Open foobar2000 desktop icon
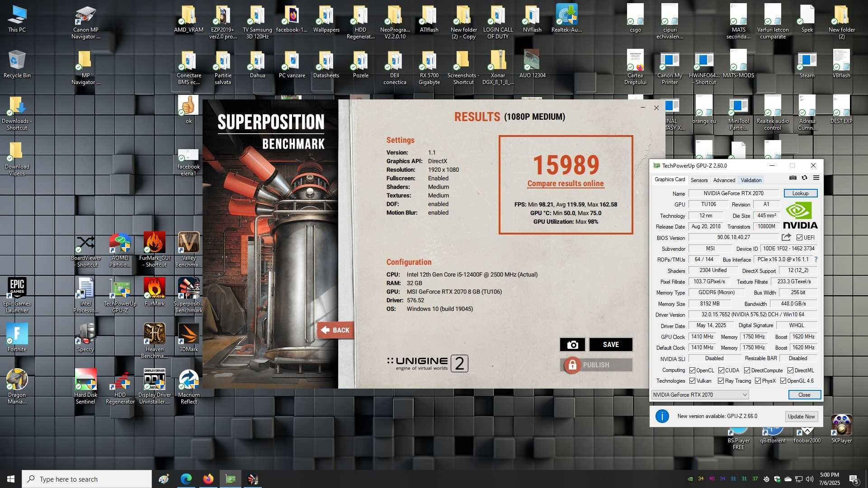The width and height of the screenshot is (868, 488). coord(807,434)
